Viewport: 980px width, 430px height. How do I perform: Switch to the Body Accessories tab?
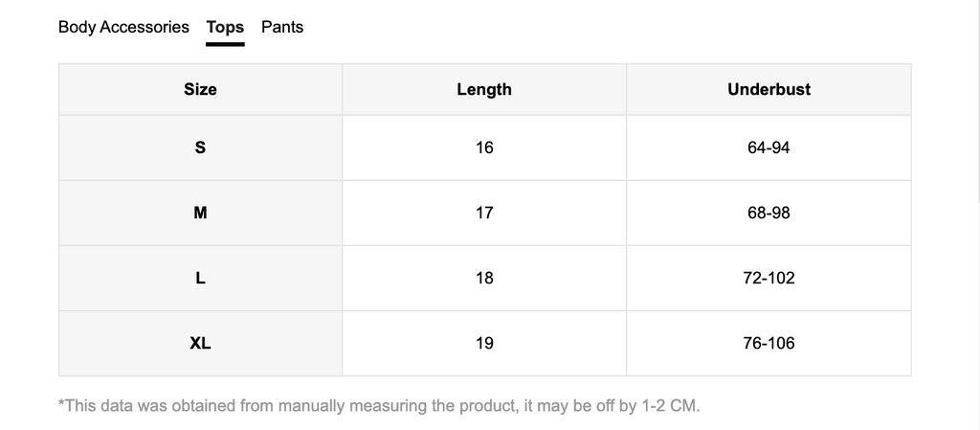pos(123,27)
